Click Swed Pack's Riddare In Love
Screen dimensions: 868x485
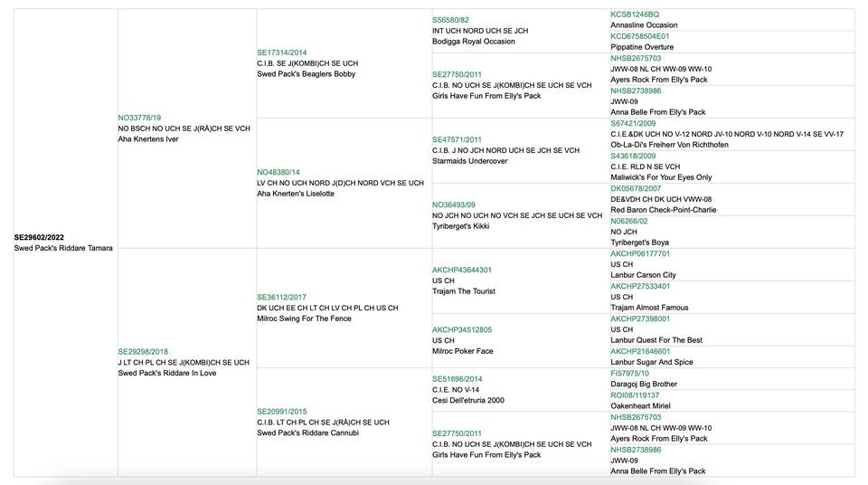(x=167, y=373)
